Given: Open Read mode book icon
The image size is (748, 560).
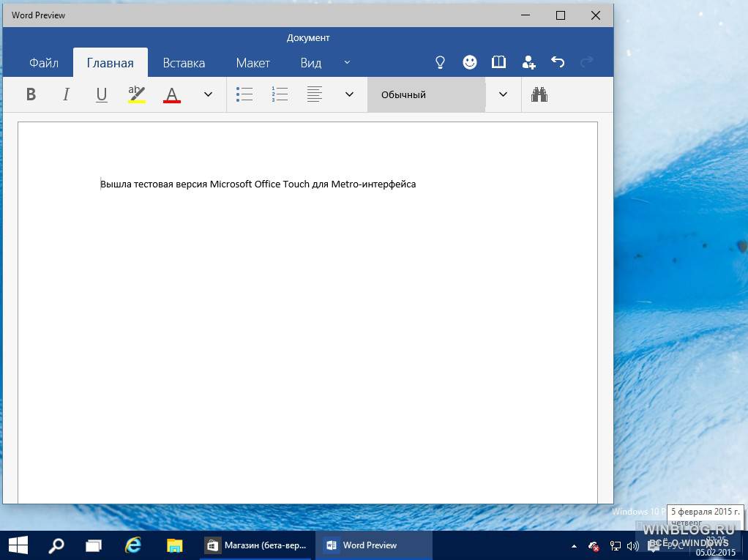Looking at the screenshot, I should tap(498, 62).
